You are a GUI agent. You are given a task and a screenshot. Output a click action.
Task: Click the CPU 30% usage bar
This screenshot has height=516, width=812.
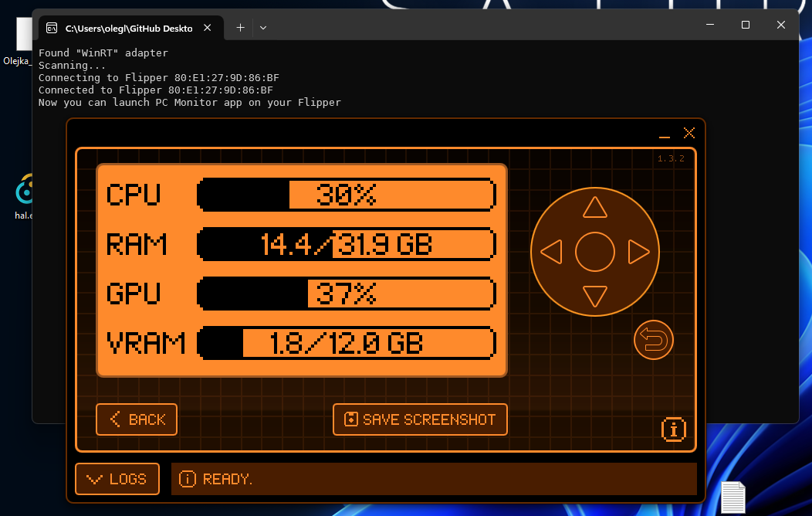(x=347, y=195)
